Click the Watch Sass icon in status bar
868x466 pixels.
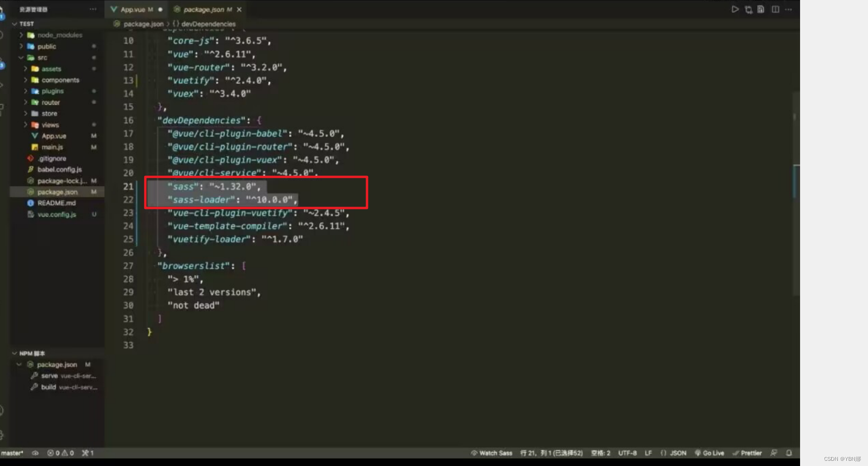[x=491, y=453]
